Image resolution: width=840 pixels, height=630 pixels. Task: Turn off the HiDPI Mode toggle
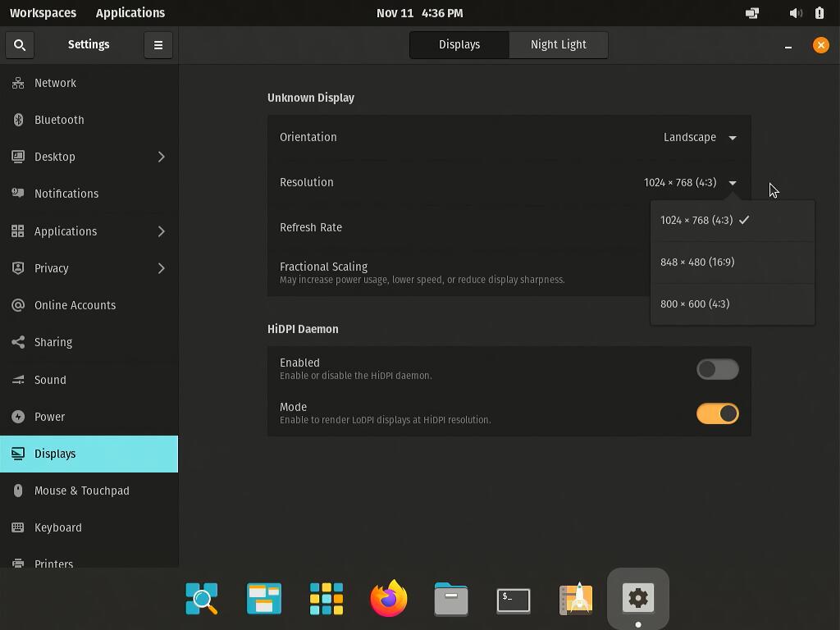(x=717, y=413)
